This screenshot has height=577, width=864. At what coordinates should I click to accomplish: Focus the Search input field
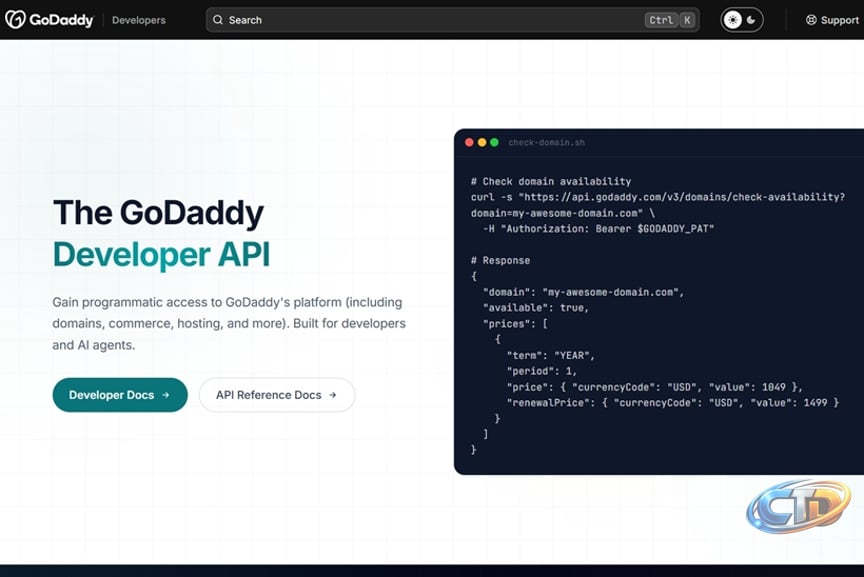tap(452, 20)
